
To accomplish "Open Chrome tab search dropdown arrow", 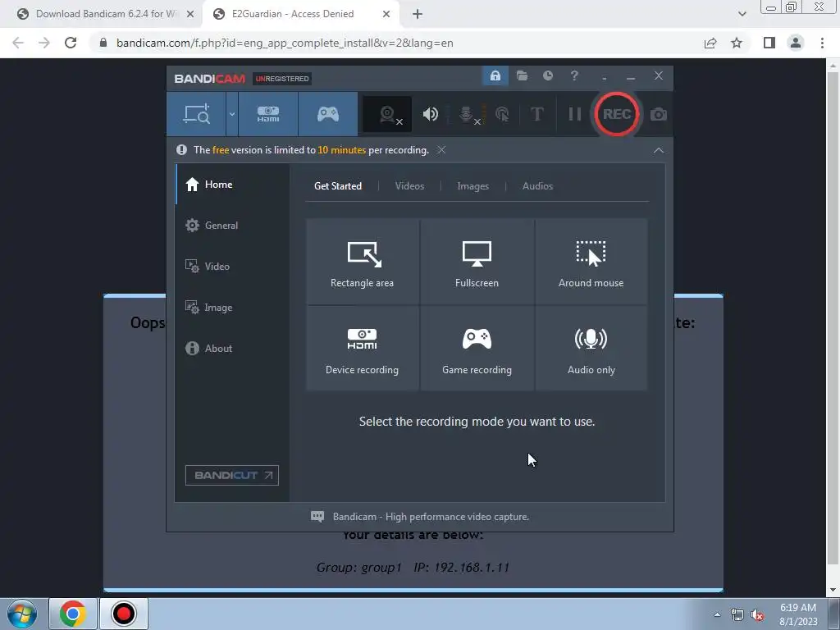I will (742, 15).
